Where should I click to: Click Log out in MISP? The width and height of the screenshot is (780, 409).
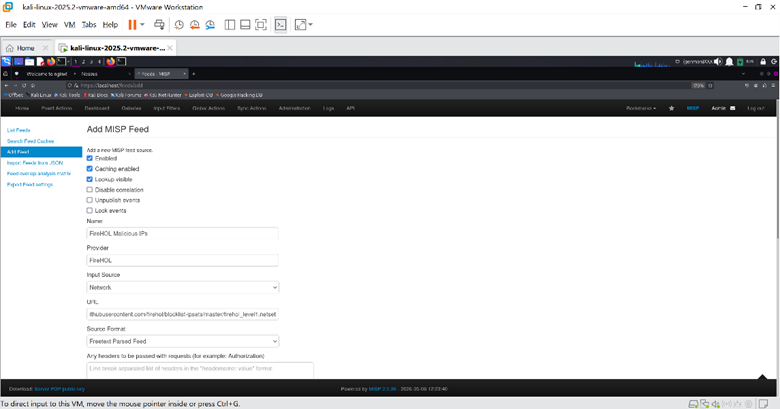coord(755,108)
